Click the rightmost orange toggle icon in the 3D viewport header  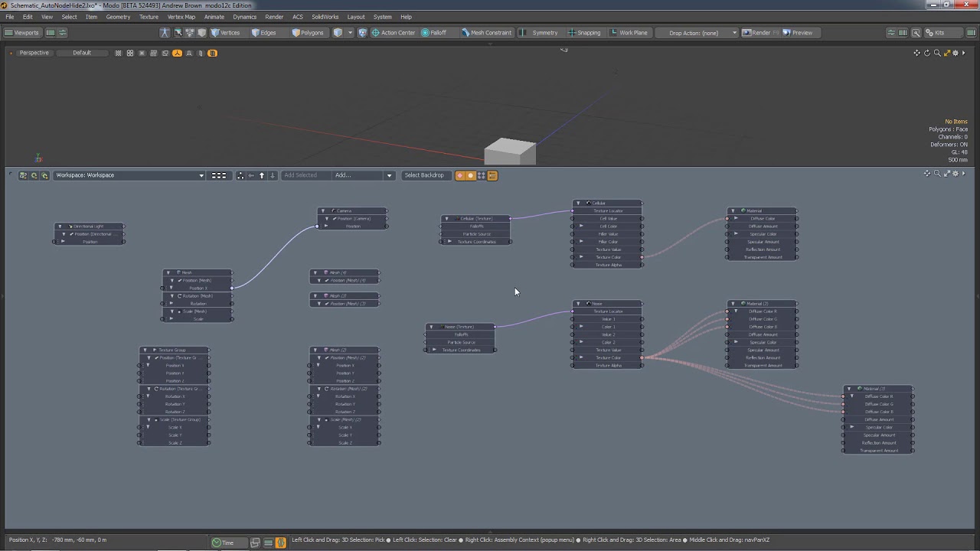coord(213,53)
